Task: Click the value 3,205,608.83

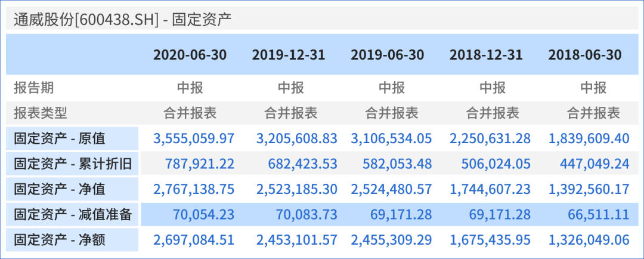Action: pyautogui.click(x=296, y=138)
